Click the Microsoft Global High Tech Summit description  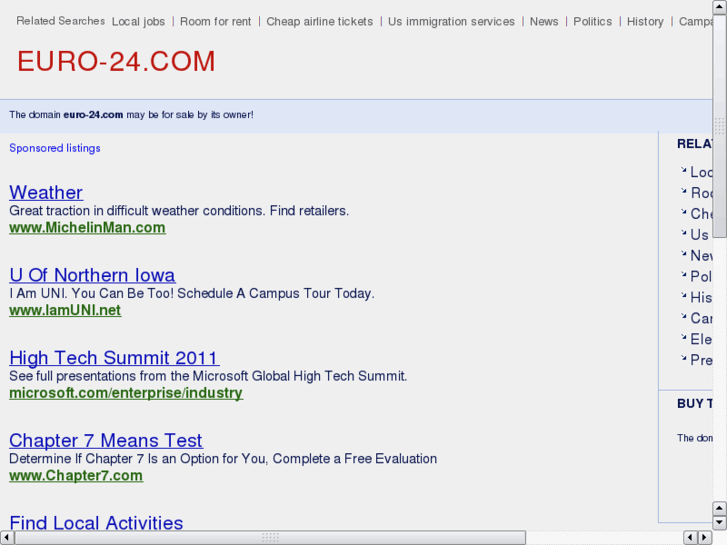[x=208, y=376]
